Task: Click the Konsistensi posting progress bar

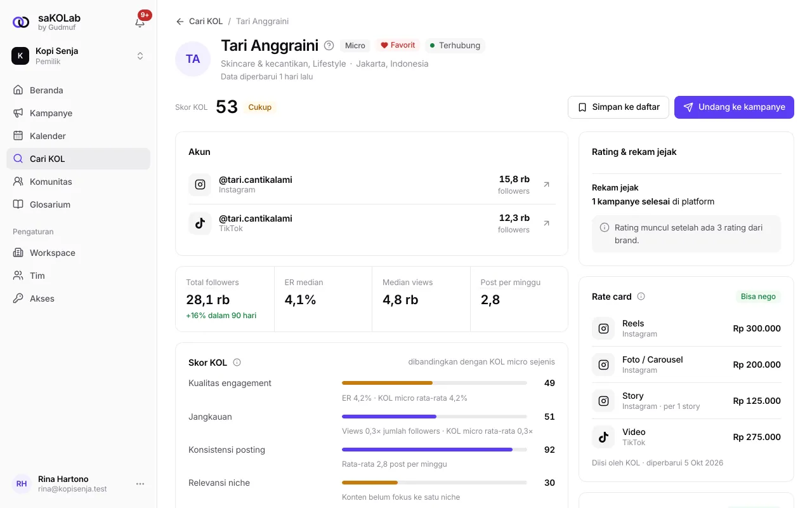Action: (435, 450)
